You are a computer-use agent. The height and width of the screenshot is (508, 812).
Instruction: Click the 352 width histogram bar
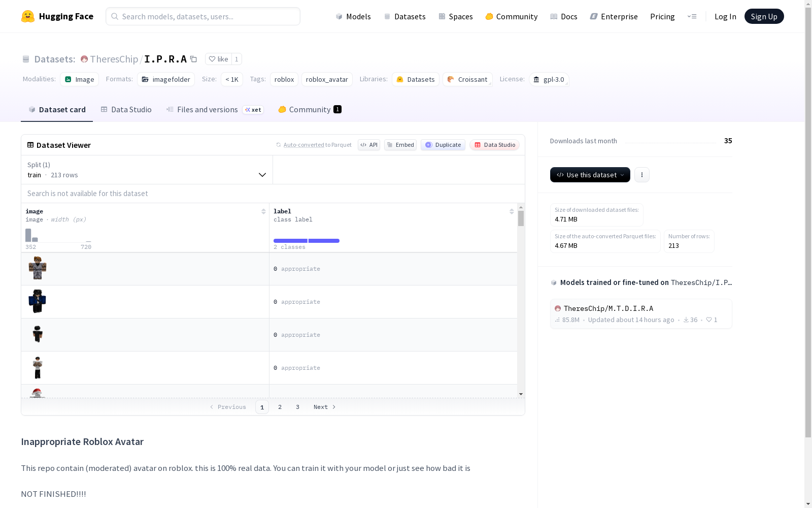[28, 235]
